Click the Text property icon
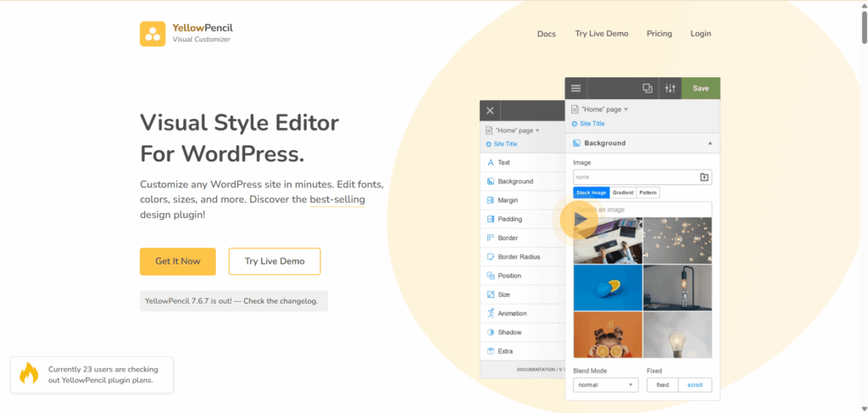 click(x=490, y=163)
